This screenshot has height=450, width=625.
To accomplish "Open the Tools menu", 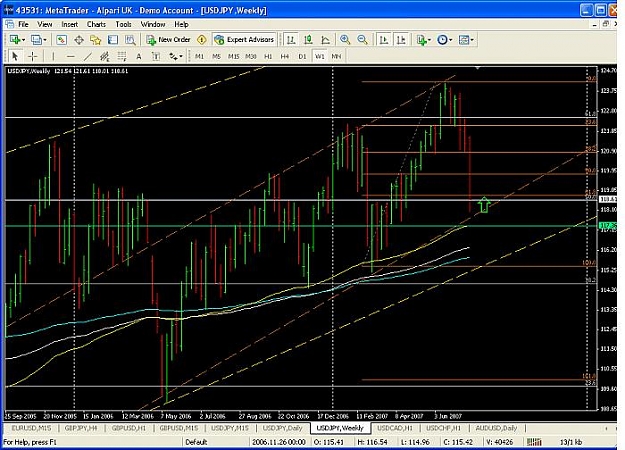I will [123, 24].
